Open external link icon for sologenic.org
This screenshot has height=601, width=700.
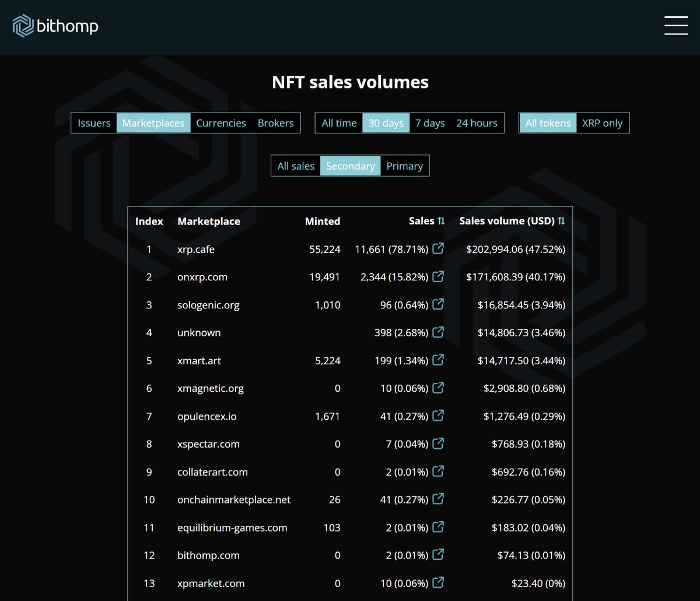pos(438,304)
